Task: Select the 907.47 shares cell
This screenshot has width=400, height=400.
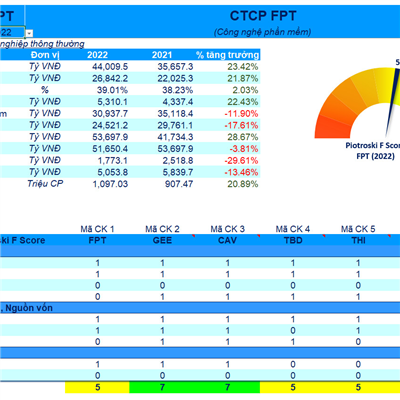Action: [179, 184]
